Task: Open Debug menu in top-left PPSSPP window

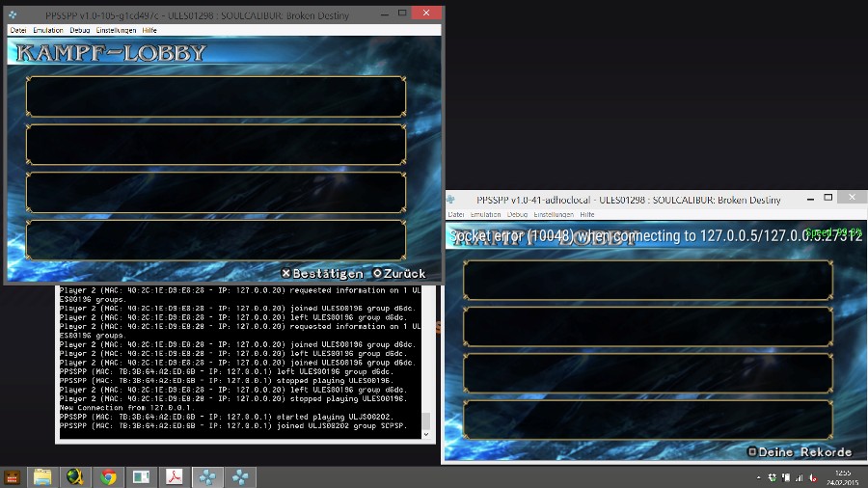Action: (79, 31)
